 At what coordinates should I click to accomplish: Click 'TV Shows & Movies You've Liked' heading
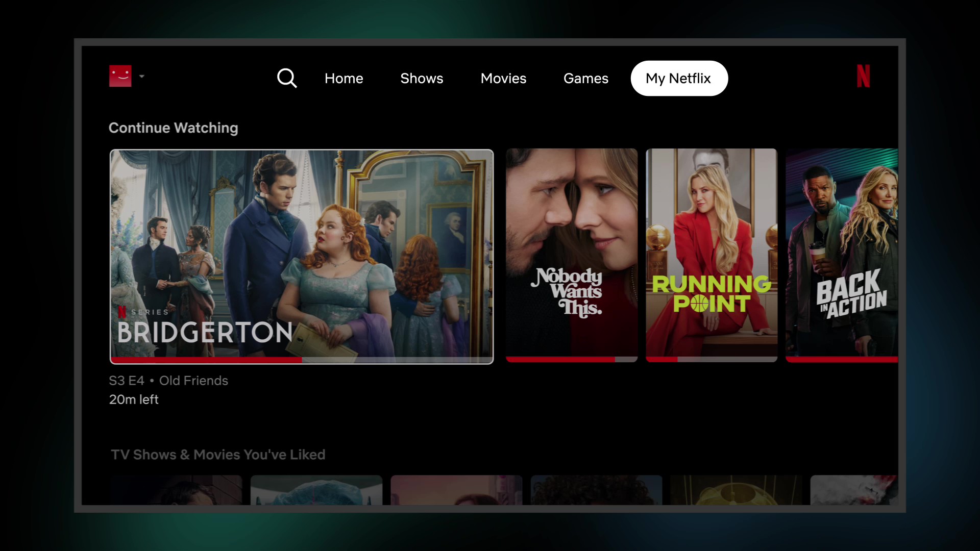click(x=218, y=455)
